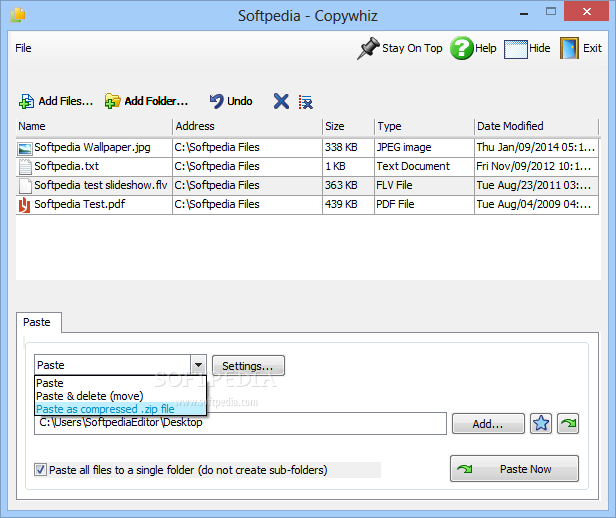The width and height of the screenshot is (616, 518).
Task: Click the Hide window icon
Action: pyautogui.click(x=515, y=49)
